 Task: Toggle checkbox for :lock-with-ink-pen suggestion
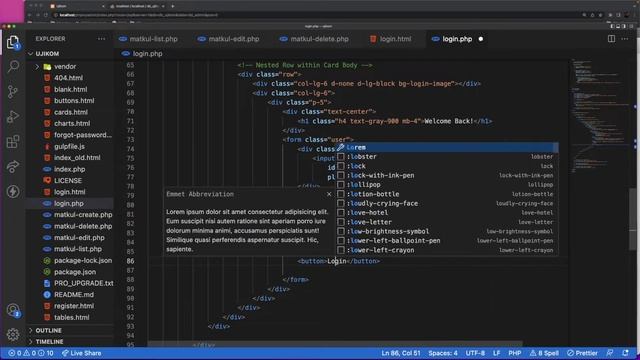(x=341, y=176)
